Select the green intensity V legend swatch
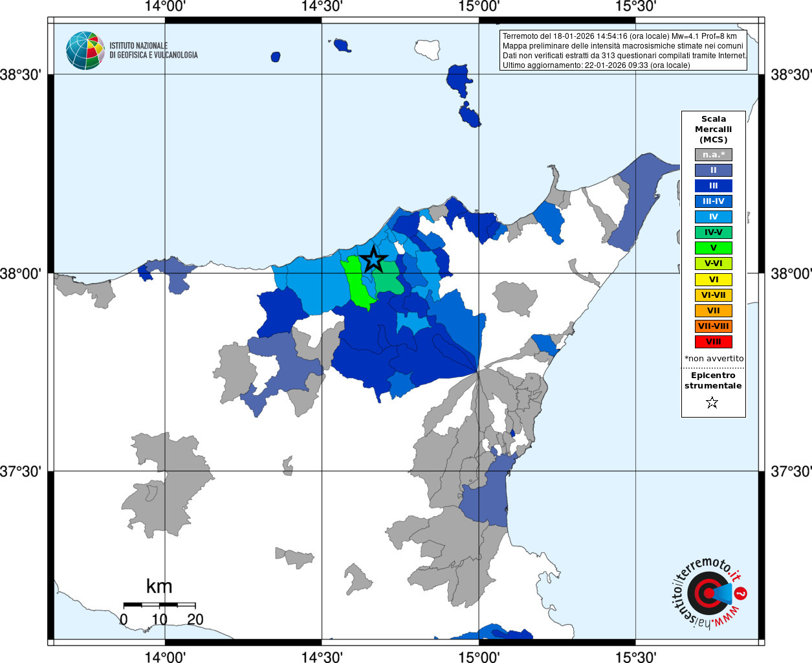 point(714,248)
